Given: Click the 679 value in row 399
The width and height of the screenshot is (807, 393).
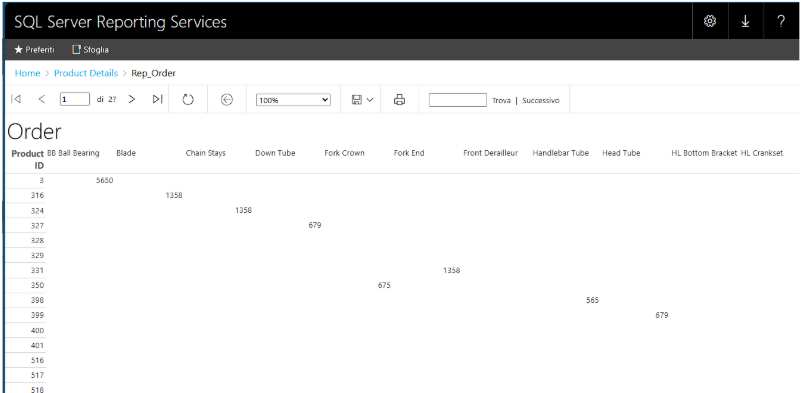Looking at the screenshot, I should pyautogui.click(x=662, y=315).
